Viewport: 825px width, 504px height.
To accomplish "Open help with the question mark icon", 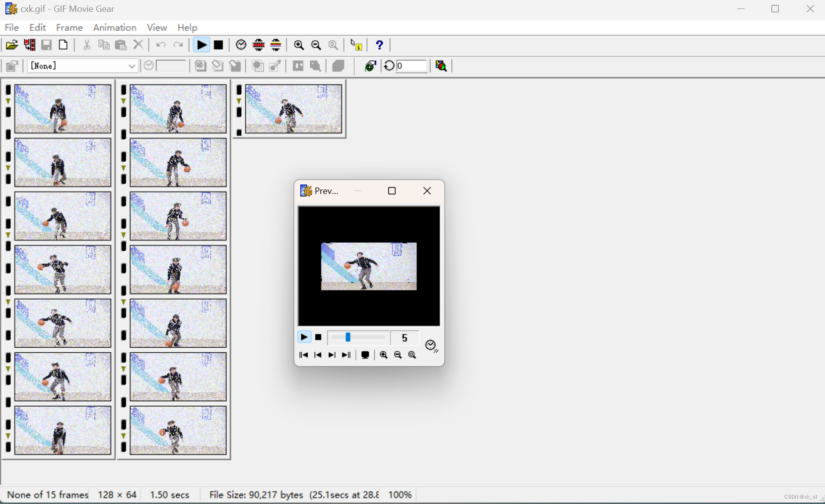I will [x=380, y=45].
